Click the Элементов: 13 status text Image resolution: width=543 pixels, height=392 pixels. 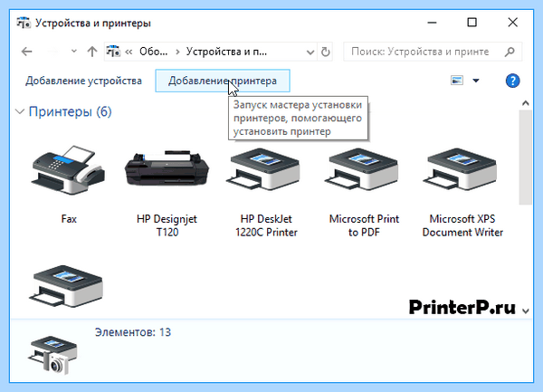pyautogui.click(x=133, y=332)
